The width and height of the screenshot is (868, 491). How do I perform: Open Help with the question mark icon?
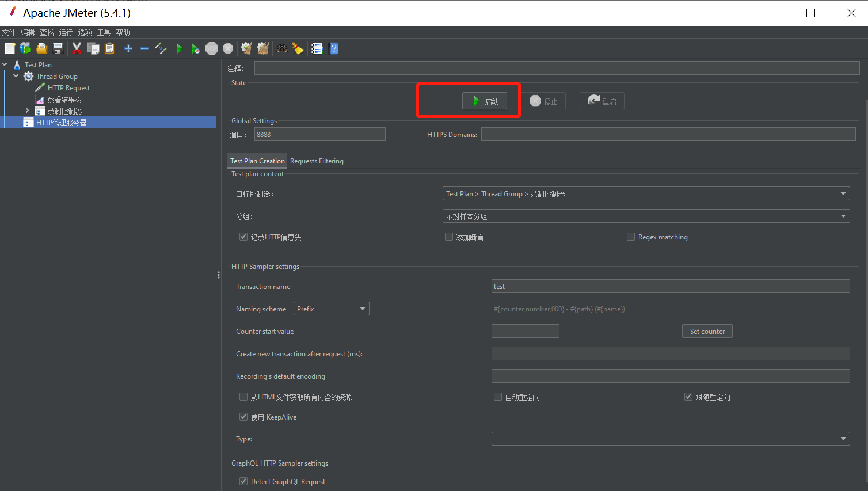(333, 49)
